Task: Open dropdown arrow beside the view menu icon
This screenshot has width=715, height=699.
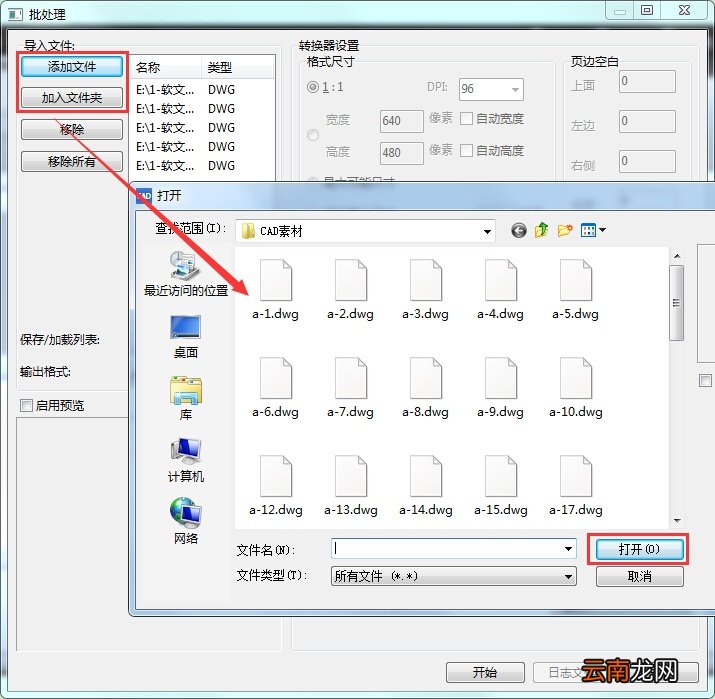Action: [602, 230]
